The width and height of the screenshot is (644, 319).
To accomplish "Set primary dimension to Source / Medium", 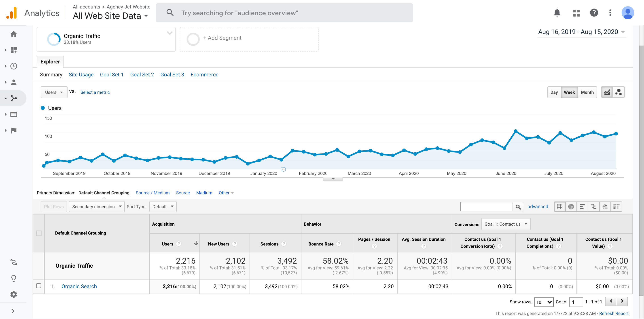I will pos(153,193).
